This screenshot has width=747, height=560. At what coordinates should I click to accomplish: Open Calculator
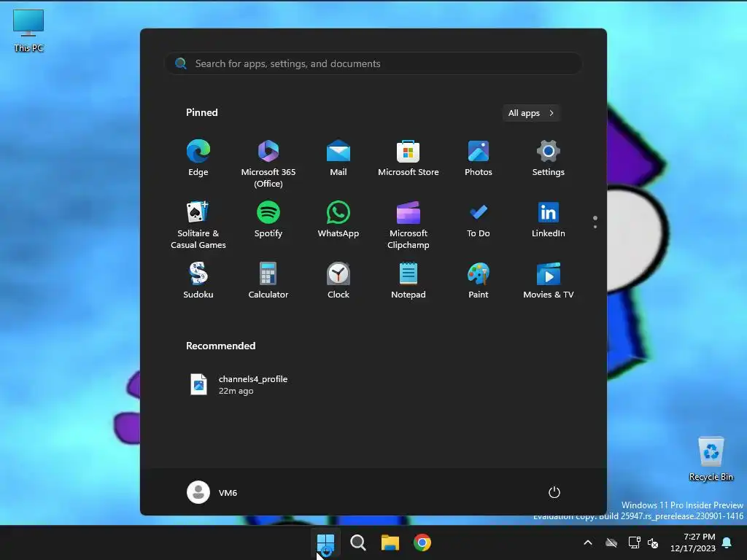click(268, 281)
